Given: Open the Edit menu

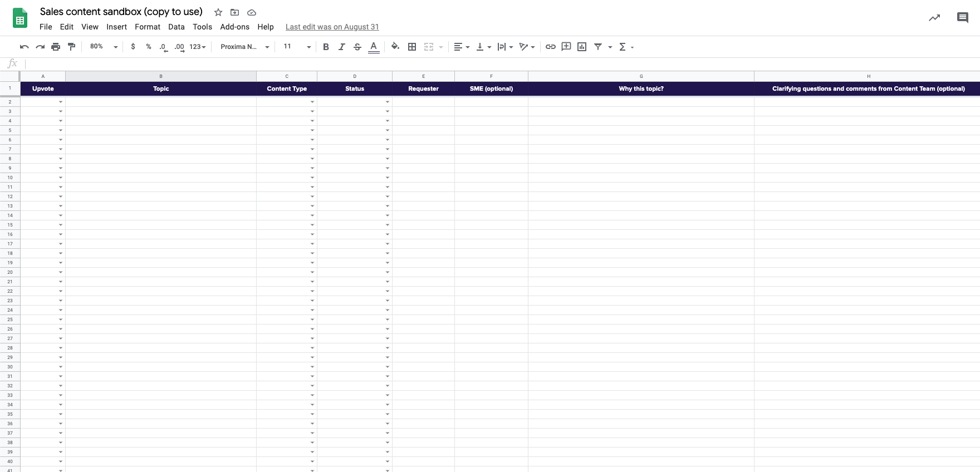Looking at the screenshot, I should 67,27.
